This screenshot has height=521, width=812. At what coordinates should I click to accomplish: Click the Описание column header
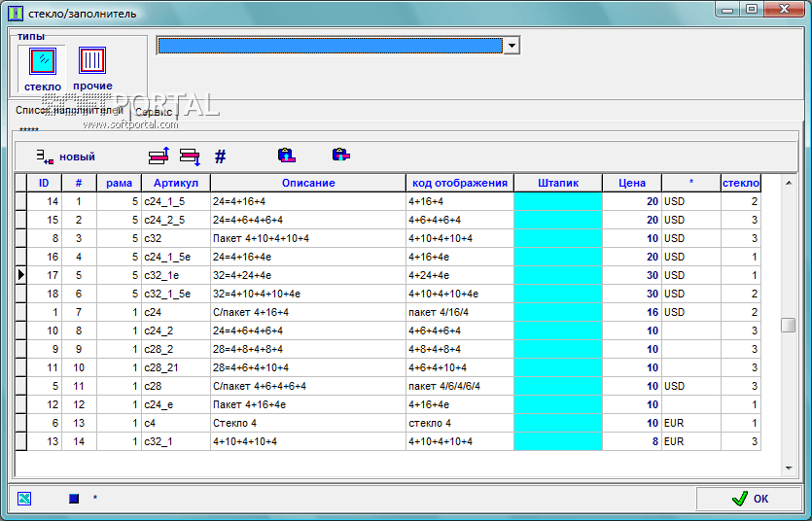(x=308, y=183)
